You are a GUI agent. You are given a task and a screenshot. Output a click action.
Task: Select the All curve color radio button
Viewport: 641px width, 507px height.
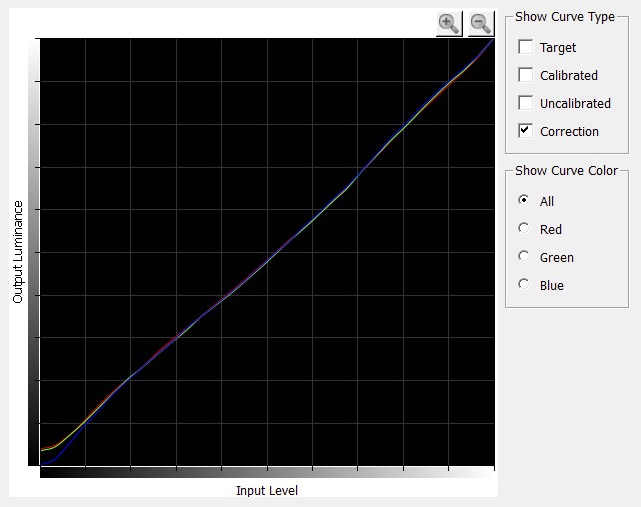point(524,201)
